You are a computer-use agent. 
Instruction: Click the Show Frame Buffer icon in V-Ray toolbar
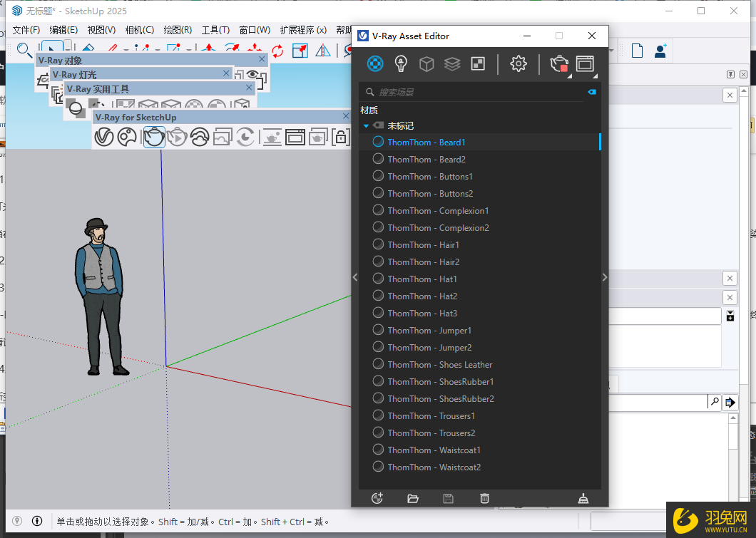(295, 137)
